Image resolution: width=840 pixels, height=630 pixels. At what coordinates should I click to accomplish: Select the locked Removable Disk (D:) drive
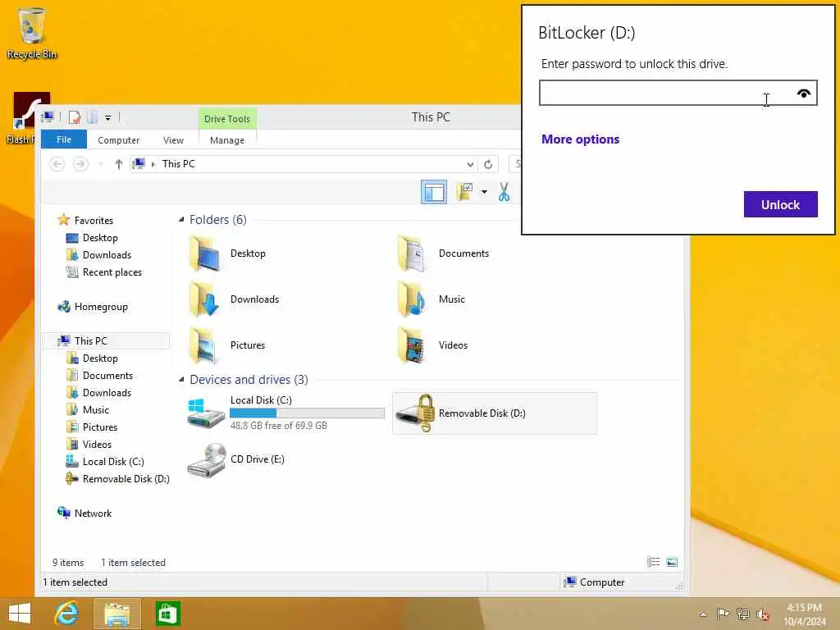494,413
